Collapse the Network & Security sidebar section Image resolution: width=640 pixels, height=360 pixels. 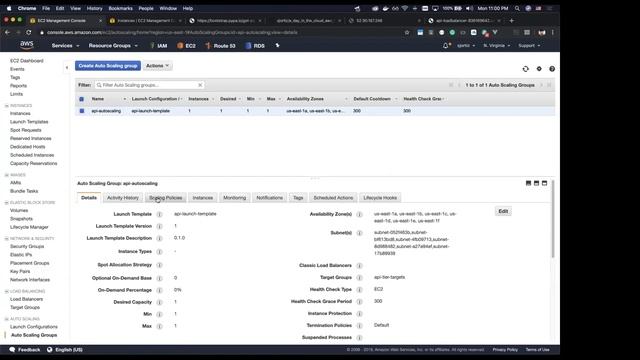click(x=7, y=238)
